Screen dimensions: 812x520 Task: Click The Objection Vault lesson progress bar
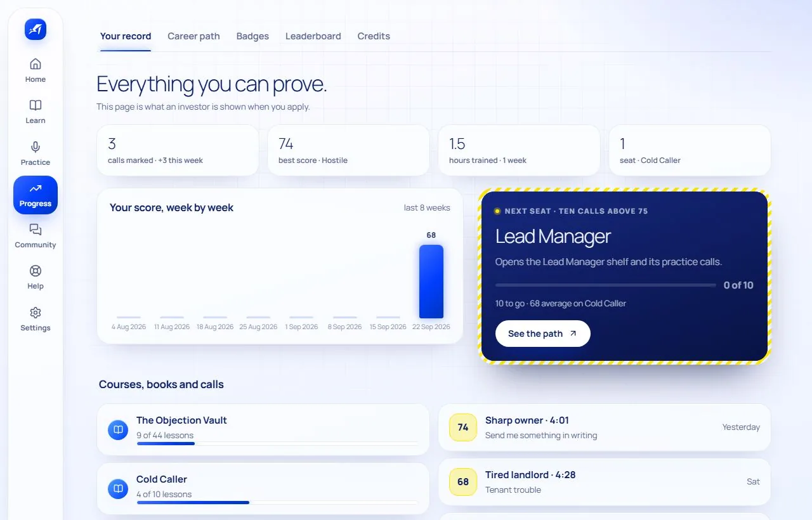tap(277, 443)
